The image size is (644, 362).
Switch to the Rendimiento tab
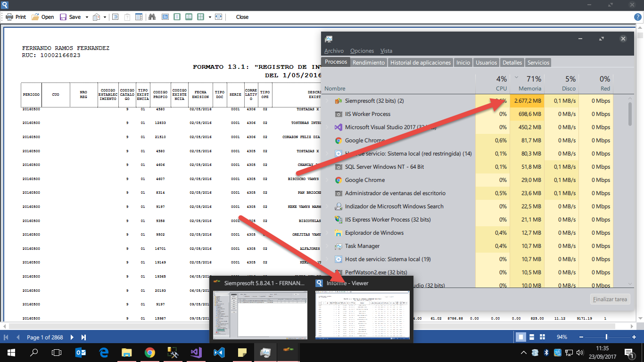(369, 62)
